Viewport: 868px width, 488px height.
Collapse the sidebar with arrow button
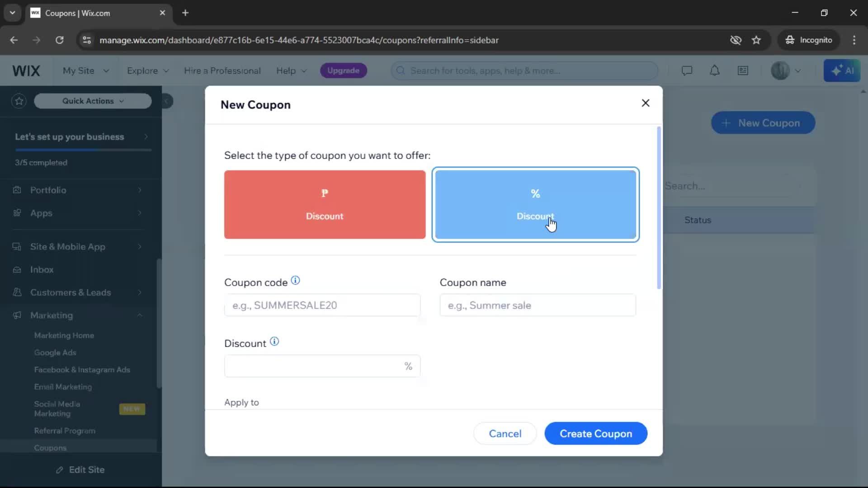[x=167, y=101]
